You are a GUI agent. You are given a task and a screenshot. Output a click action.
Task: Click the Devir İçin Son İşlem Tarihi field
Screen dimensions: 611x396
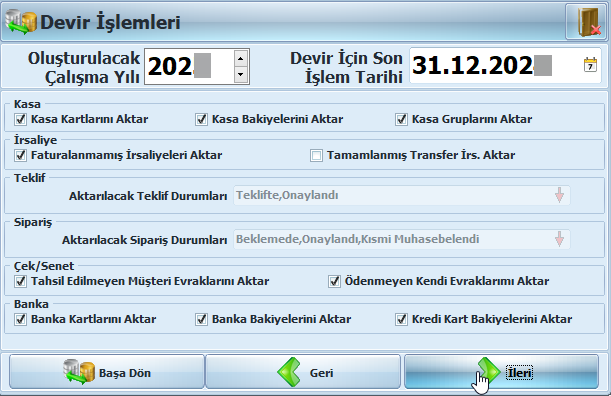[505, 65]
